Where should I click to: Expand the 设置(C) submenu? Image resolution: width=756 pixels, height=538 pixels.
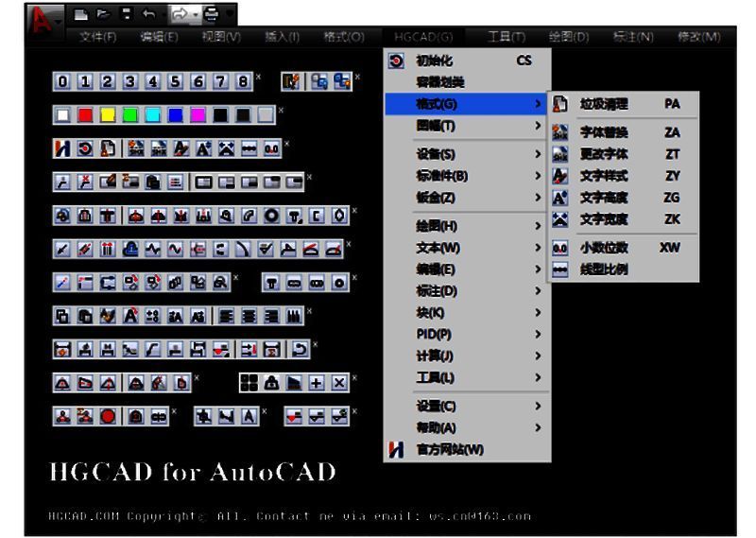point(467,407)
